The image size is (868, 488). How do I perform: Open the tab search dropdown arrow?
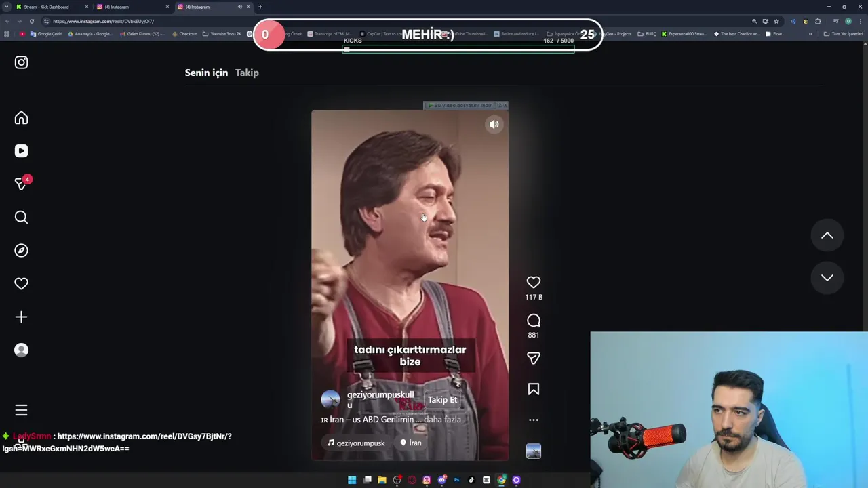pyautogui.click(x=6, y=7)
